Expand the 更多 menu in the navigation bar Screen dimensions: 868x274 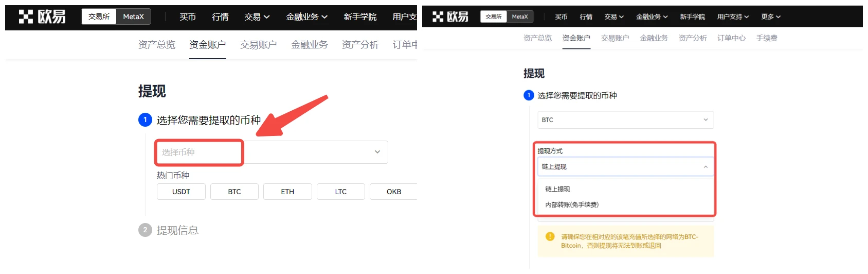(x=770, y=17)
